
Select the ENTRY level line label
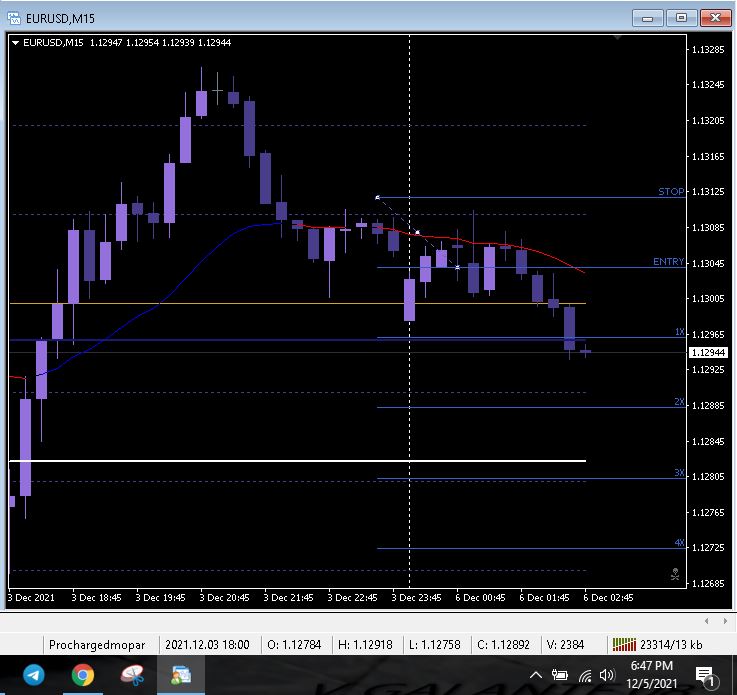coord(668,261)
